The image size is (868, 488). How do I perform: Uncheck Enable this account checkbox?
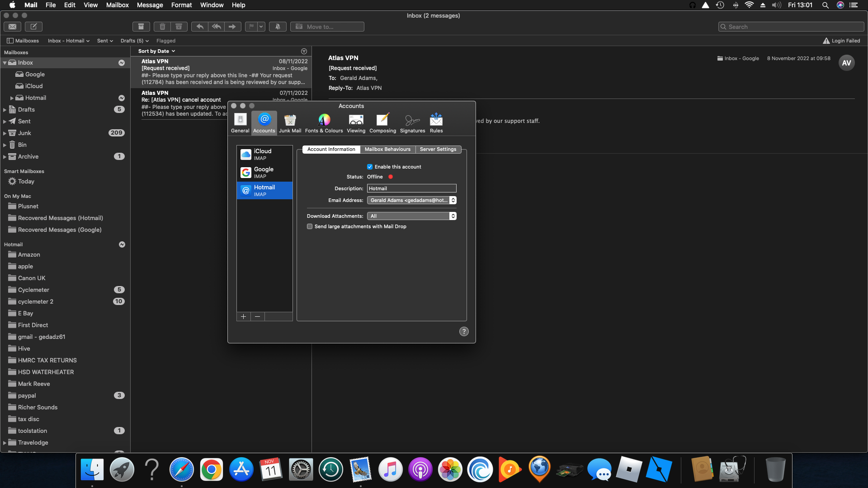coord(370,167)
